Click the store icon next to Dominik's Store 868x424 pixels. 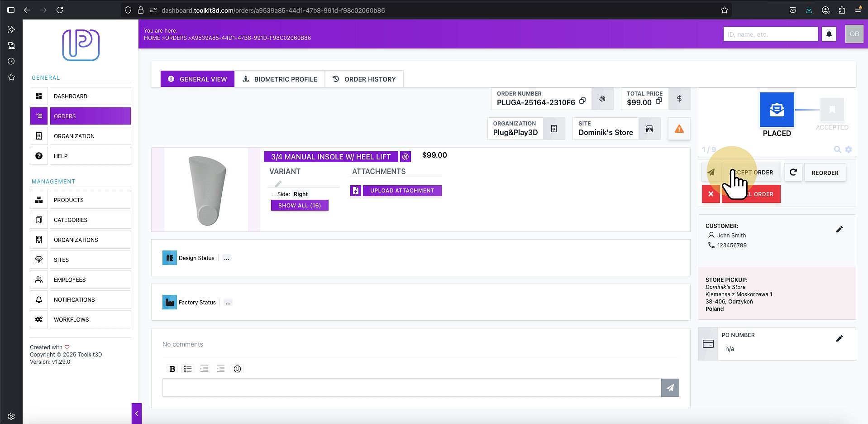pos(649,129)
